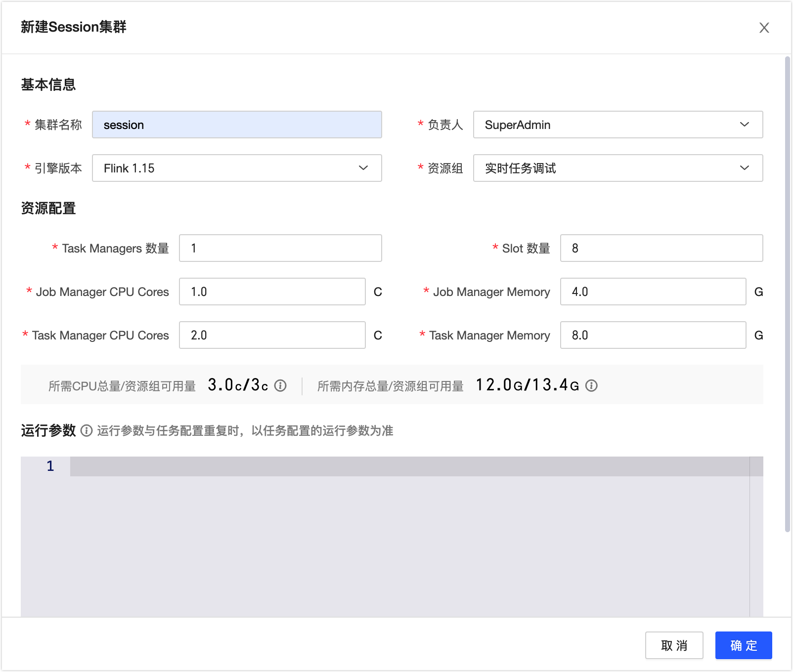Click the 所需内存总量/资源组可用量 label
Viewport: 793px width, 672px height.
(x=391, y=386)
